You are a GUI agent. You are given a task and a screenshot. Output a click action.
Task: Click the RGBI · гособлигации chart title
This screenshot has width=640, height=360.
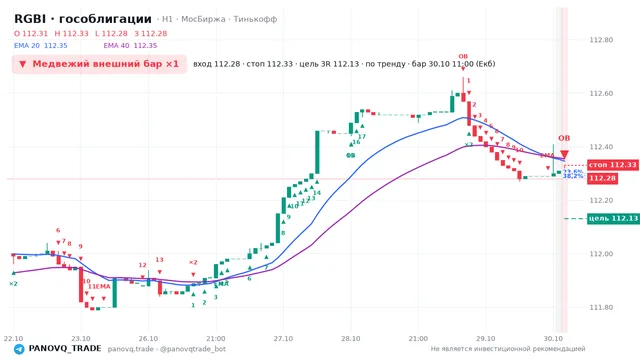coord(83,19)
